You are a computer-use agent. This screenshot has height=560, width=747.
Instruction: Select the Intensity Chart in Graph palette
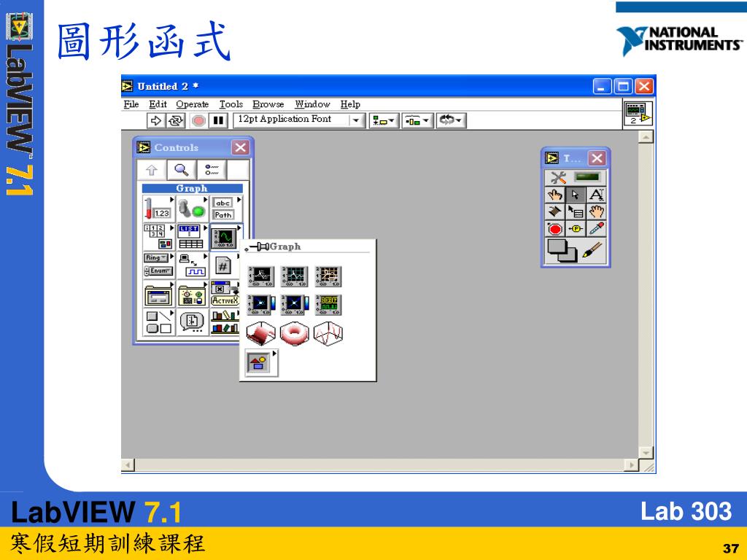coord(261,305)
